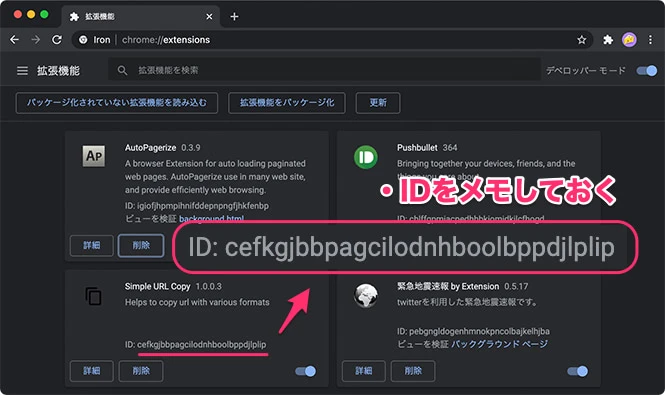Screen dimensions: 665x395
Task: Click the AutoPagerize AP icon
Action: [x=94, y=156]
